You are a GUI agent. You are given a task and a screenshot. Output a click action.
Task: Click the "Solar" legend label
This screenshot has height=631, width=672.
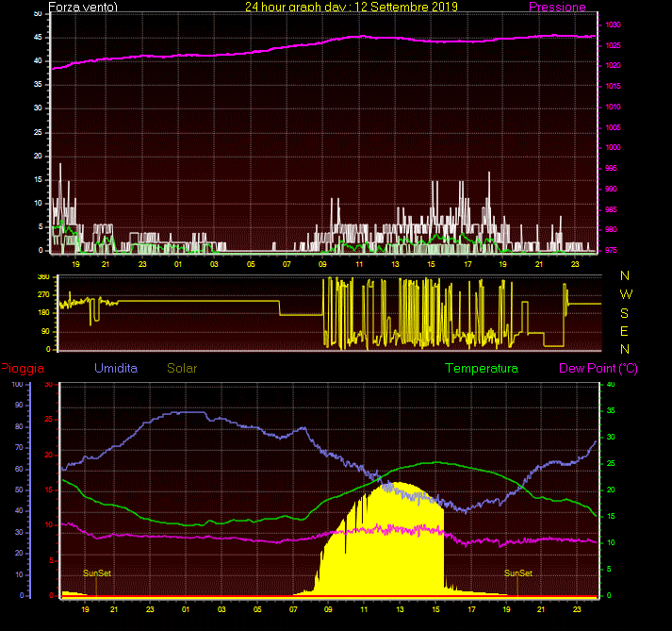pos(182,368)
